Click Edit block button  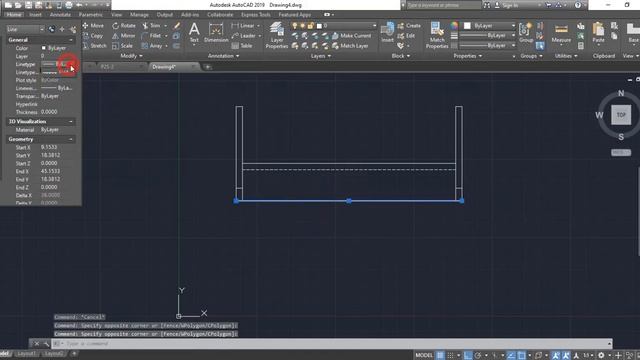click(406, 36)
